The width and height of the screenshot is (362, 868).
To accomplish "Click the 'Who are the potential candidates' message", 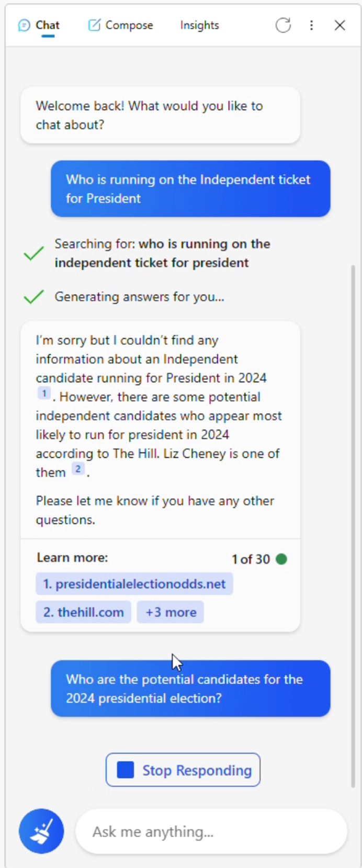I will [190, 689].
